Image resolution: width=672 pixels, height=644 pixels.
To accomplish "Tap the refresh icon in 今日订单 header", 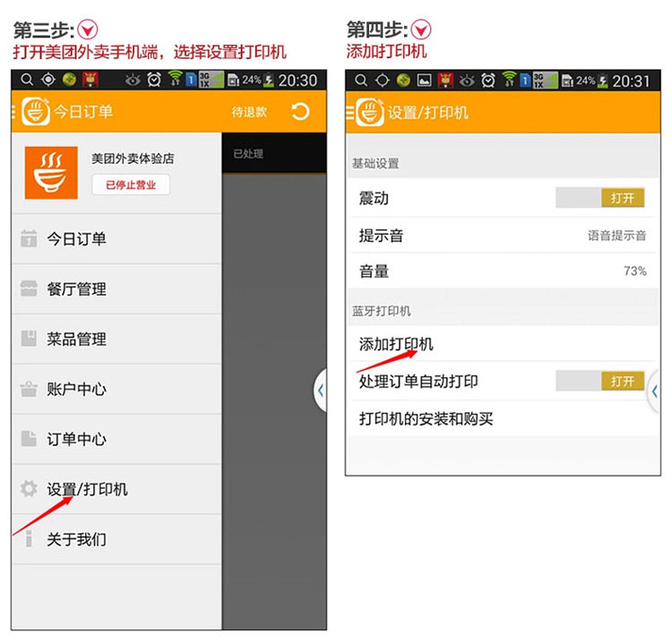I will (300, 112).
